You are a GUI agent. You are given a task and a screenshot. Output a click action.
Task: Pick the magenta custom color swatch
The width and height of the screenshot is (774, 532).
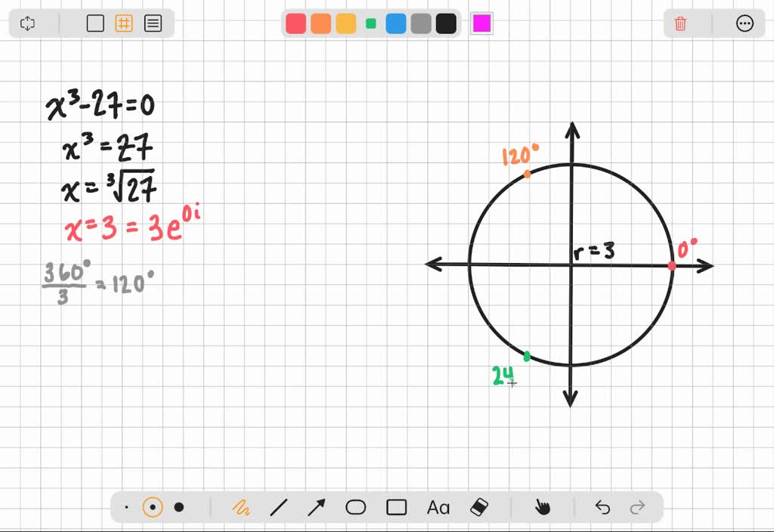(x=481, y=23)
